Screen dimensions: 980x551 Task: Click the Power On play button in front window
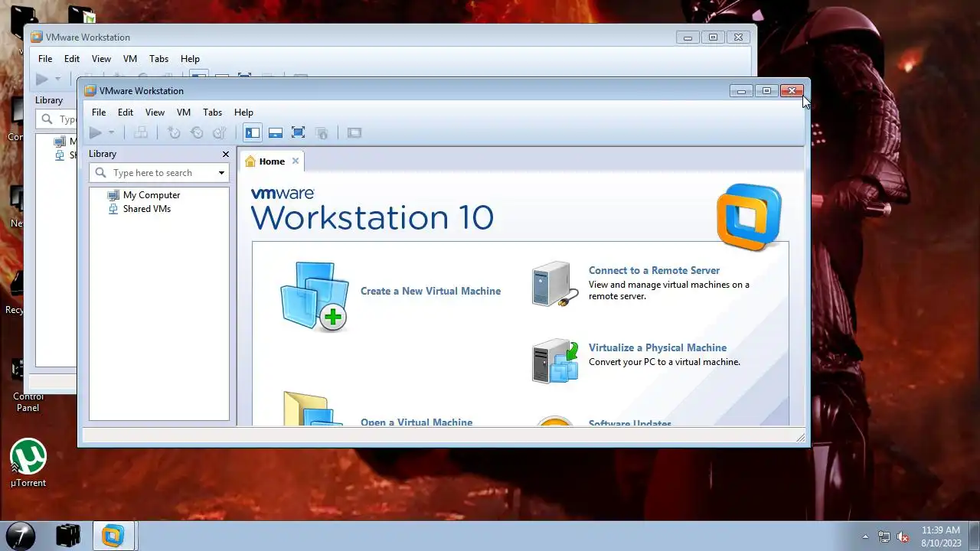click(95, 133)
